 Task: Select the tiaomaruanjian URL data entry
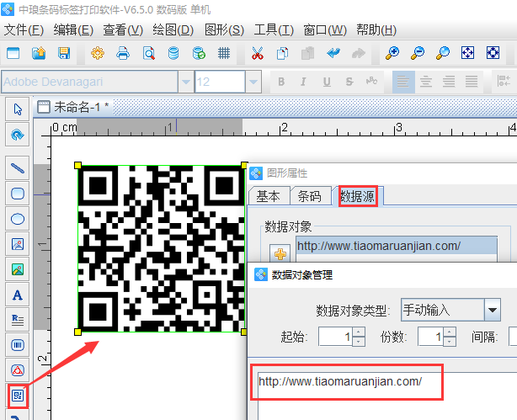point(377,246)
